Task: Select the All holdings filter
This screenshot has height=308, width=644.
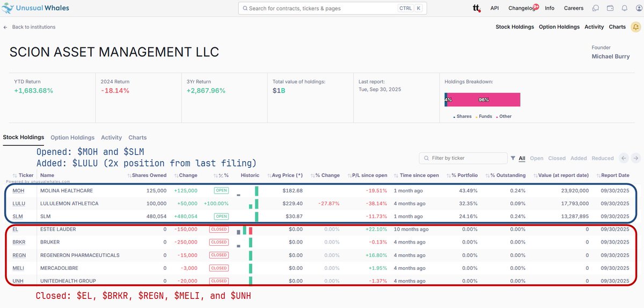Action: 522,158
